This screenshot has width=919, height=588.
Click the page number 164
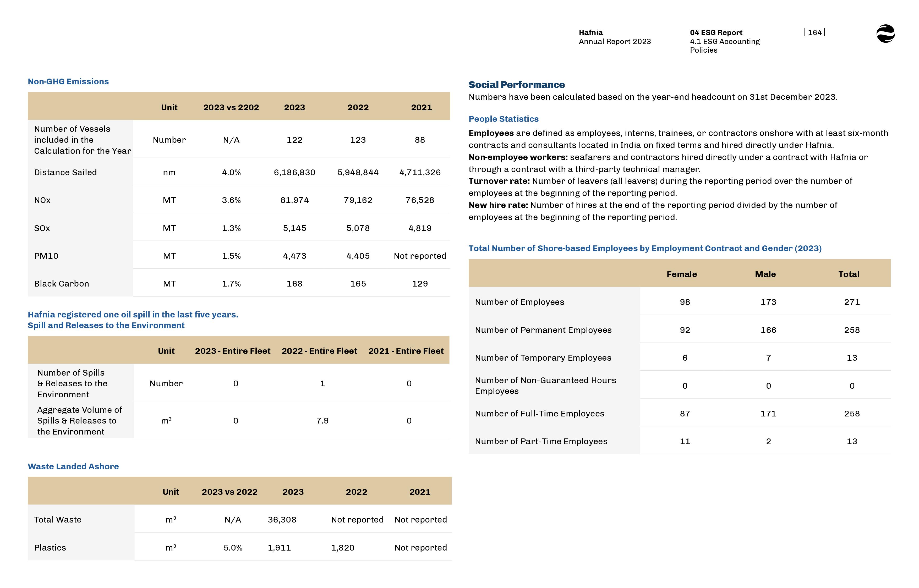(x=814, y=32)
